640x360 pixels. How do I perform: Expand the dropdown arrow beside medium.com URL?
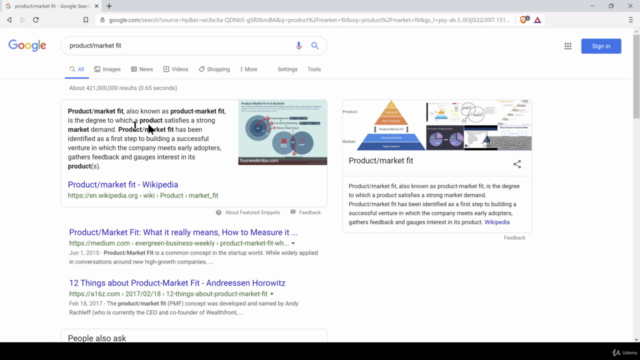(293, 243)
